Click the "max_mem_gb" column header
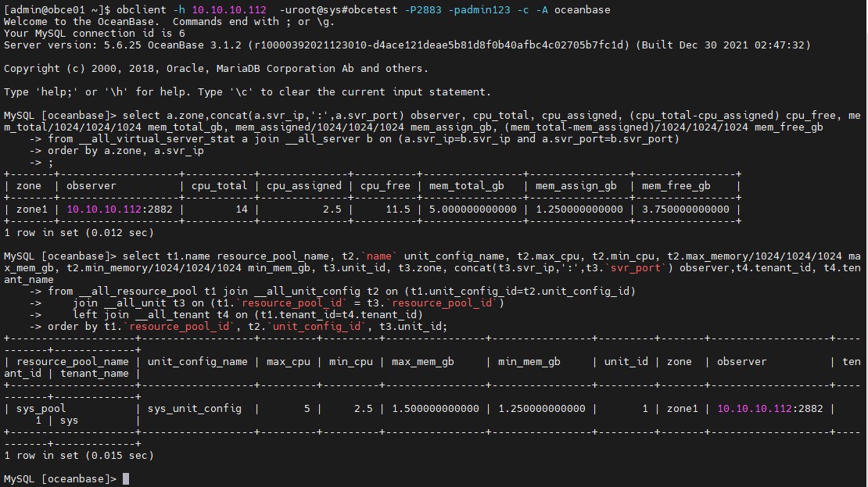This screenshot has width=868, height=487. (x=423, y=362)
